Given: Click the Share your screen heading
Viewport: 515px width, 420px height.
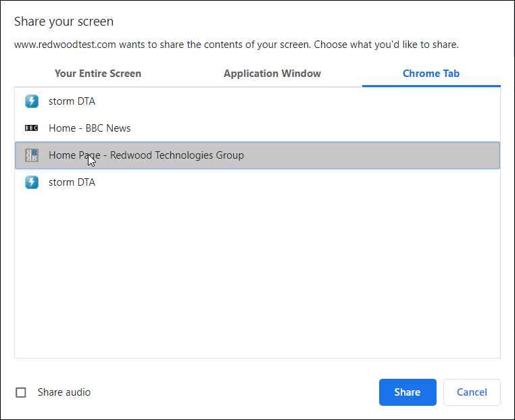Looking at the screenshot, I should coord(64,22).
